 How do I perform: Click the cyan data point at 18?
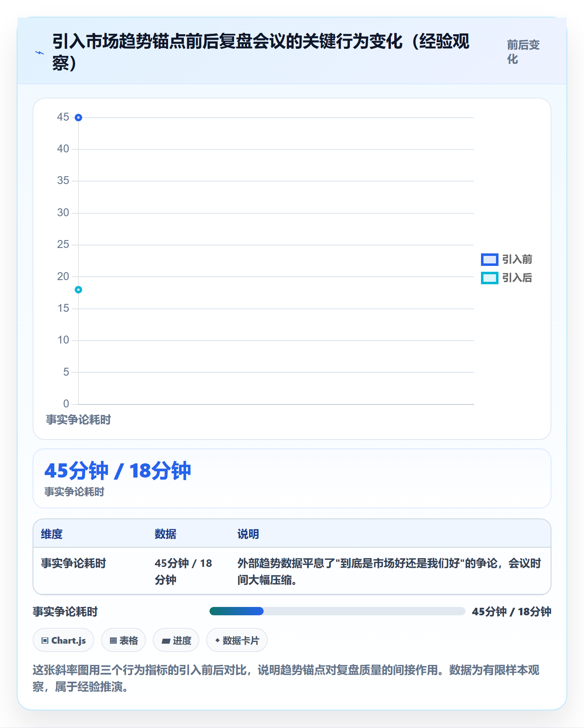(78, 290)
